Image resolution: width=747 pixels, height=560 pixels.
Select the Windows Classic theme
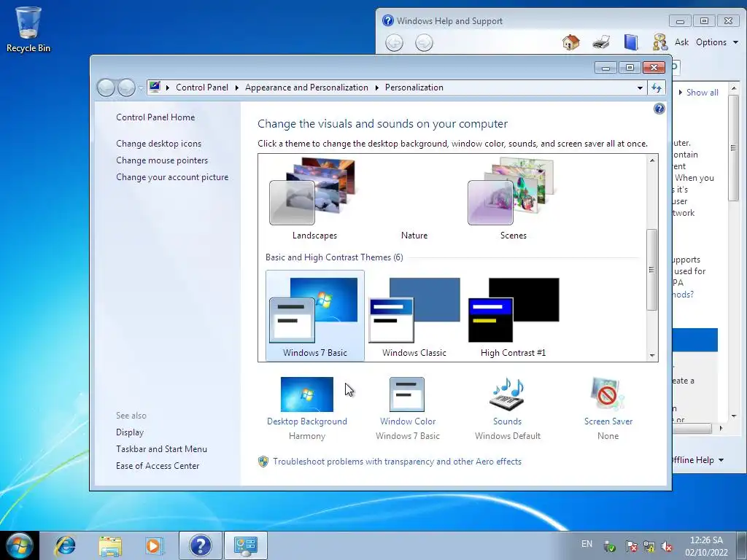click(x=414, y=316)
